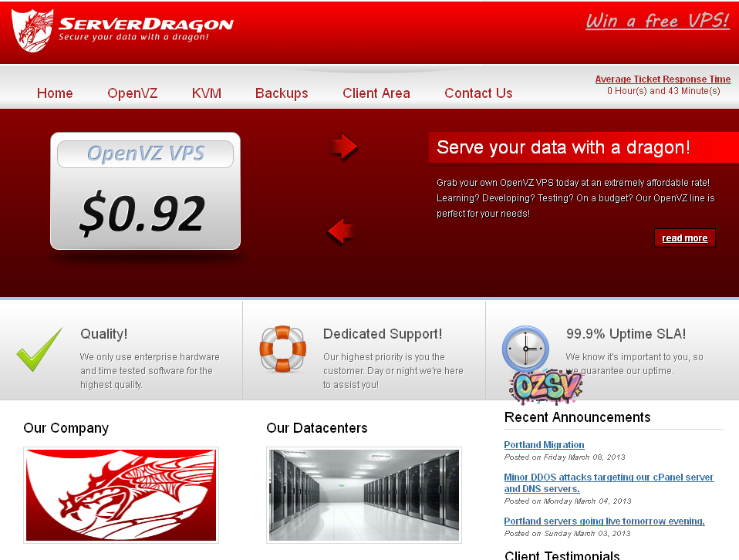Image resolution: width=739 pixels, height=560 pixels.
Task: Go to the KVM page
Action: click(207, 93)
